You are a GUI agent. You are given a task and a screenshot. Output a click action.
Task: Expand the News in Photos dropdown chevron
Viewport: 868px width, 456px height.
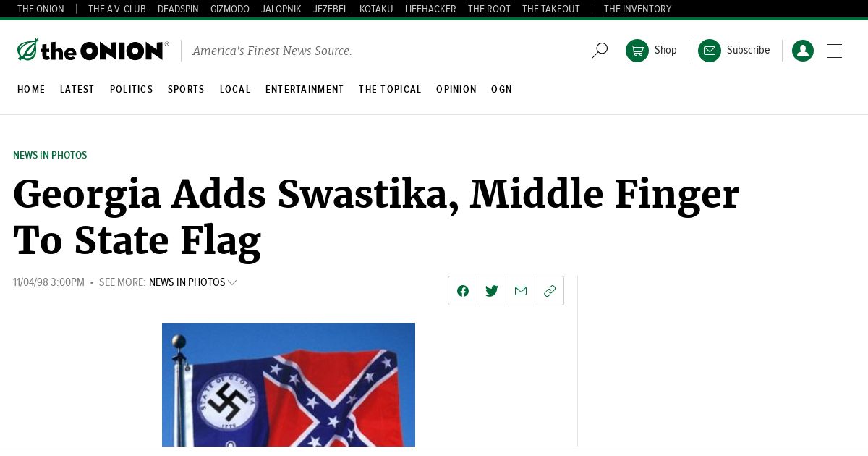click(232, 282)
